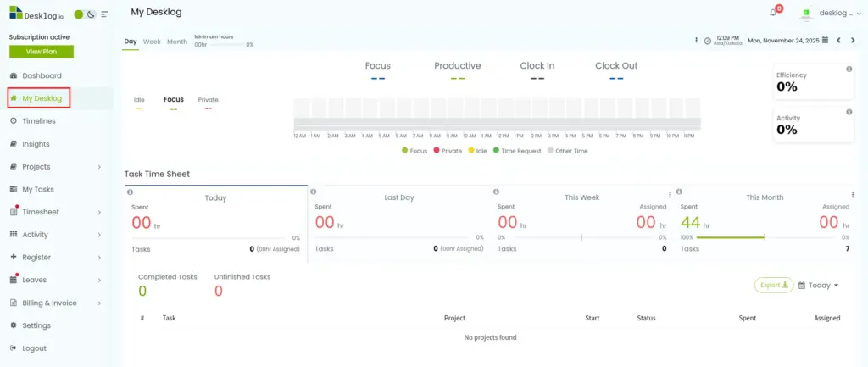Image resolution: width=868 pixels, height=367 pixels.
Task: Click the Efficiency card info icon
Action: (x=849, y=69)
